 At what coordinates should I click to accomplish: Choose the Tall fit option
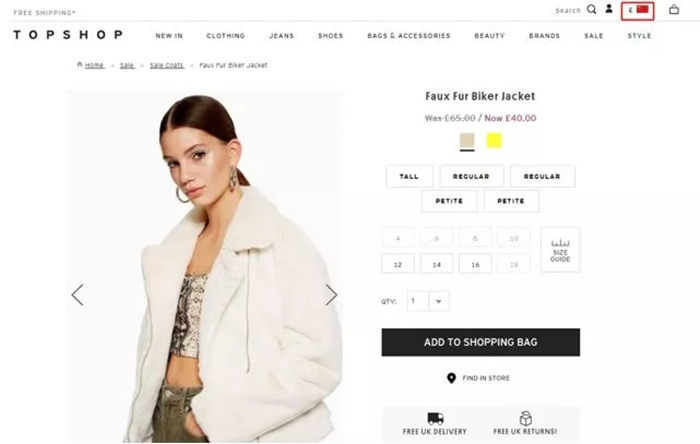[409, 176]
